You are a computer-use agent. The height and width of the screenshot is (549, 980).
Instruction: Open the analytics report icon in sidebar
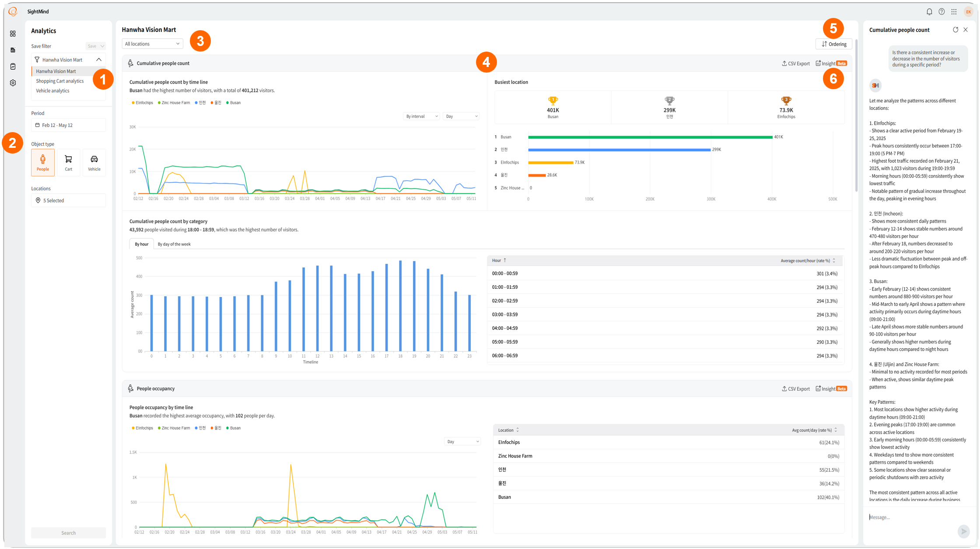click(x=13, y=50)
